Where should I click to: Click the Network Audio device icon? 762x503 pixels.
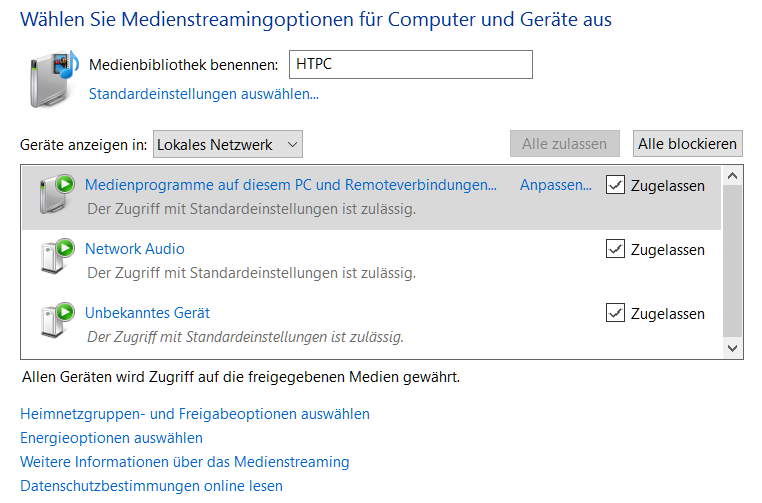click(57, 257)
